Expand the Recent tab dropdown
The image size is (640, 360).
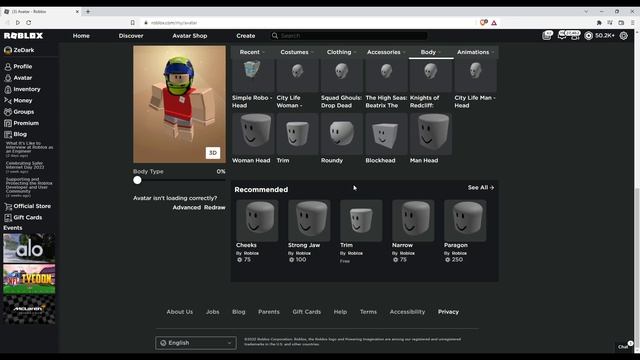[x=252, y=52]
